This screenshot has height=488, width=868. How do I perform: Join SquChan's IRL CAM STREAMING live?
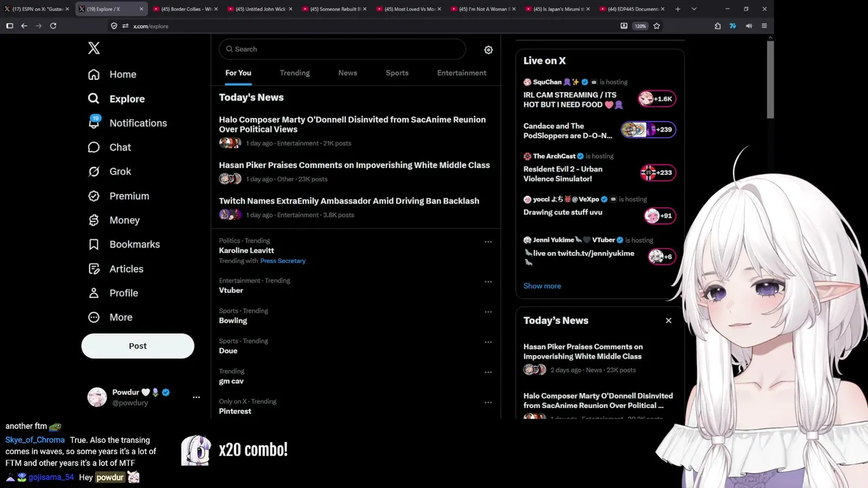click(x=599, y=95)
